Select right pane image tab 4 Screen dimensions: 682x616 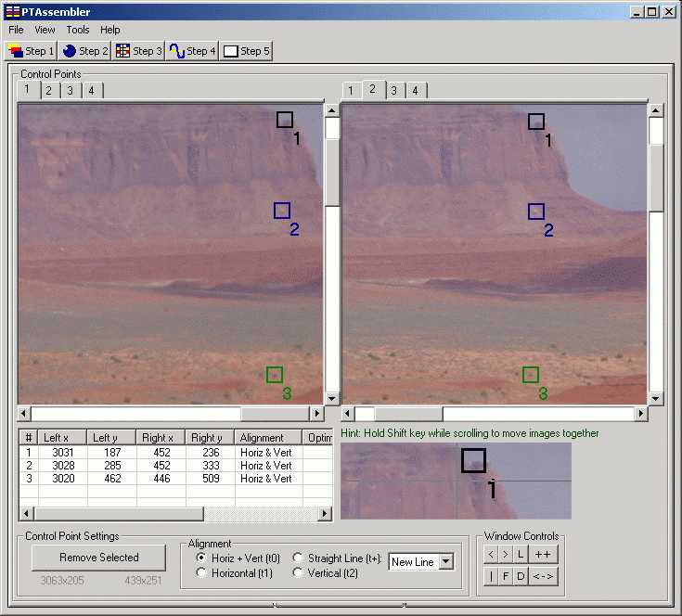[x=416, y=91]
